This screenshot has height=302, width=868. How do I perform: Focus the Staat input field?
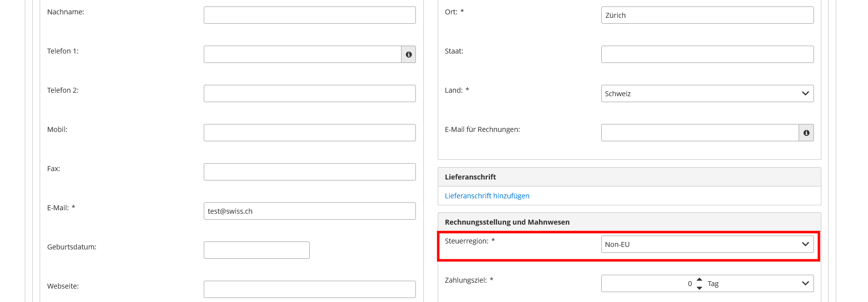pos(707,55)
